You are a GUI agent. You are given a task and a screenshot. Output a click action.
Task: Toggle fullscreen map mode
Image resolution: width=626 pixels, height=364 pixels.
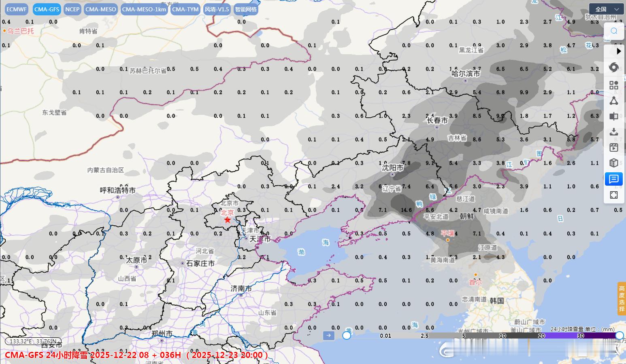pyautogui.click(x=614, y=195)
